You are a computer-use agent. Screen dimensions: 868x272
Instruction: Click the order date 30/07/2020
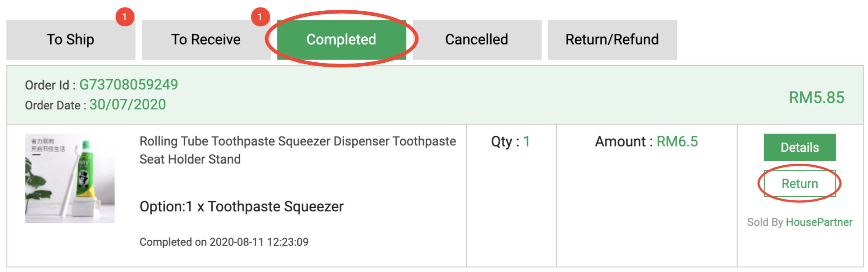point(128,105)
